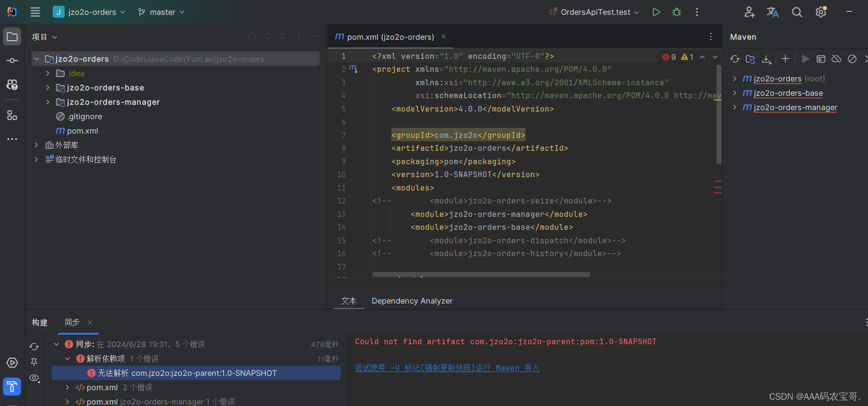Open the main hamburger menu
The width and height of the screenshot is (868, 406).
pos(35,12)
